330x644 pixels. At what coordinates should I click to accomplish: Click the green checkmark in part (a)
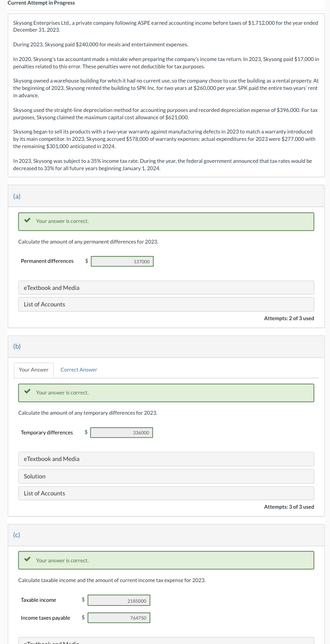[27, 221]
